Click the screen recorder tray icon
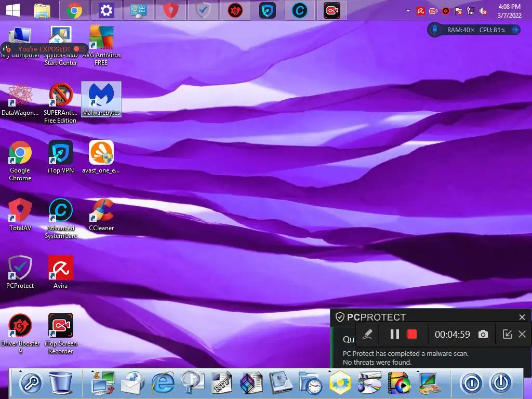Viewport: 532px width, 399px height. [x=433, y=11]
